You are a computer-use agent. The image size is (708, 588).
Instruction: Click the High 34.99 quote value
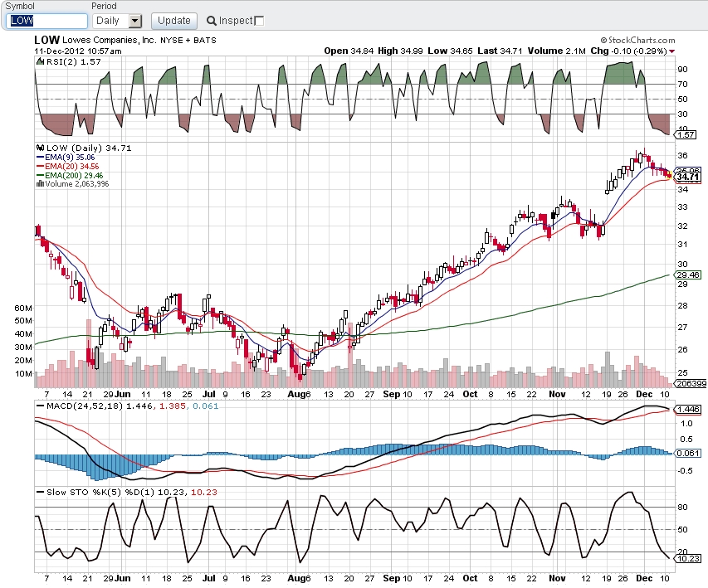coord(400,51)
